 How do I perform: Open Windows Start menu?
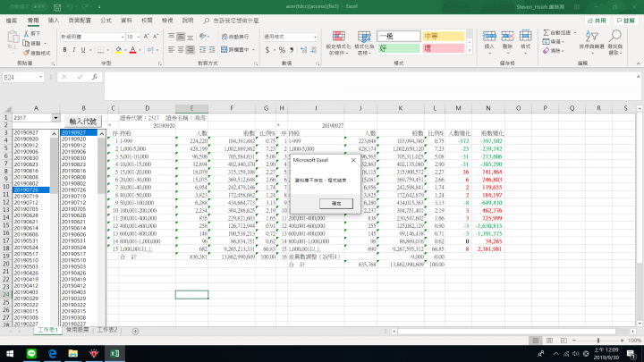pos(10,353)
